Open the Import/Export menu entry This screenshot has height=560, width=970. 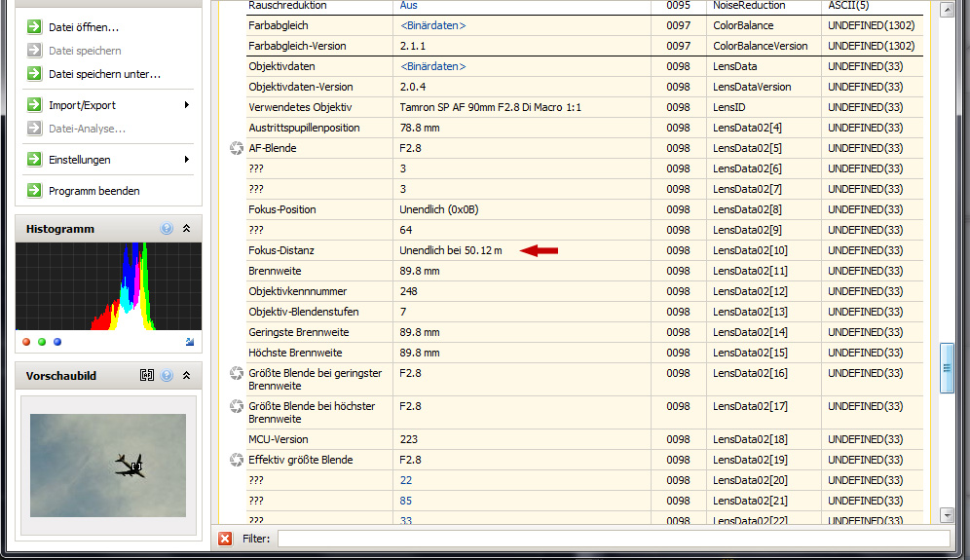[82, 105]
